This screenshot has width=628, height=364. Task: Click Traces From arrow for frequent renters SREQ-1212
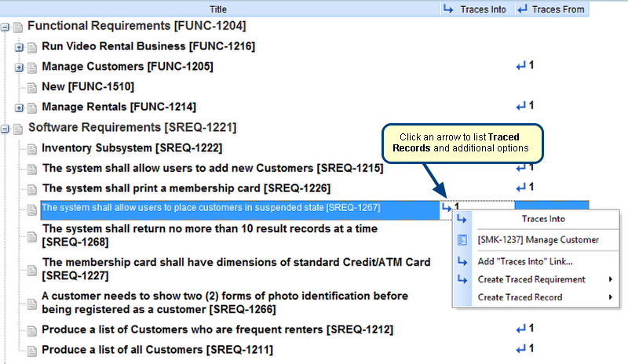click(x=520, y=329)
